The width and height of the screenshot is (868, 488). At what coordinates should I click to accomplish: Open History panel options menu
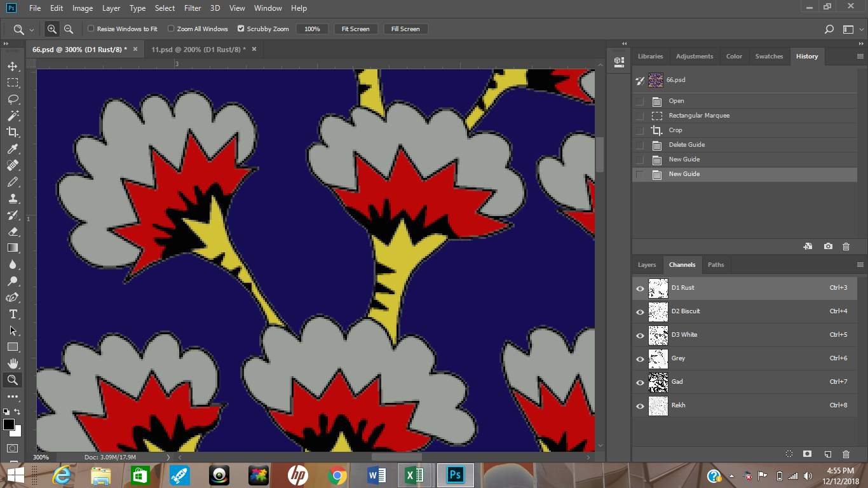click(x=860, y=57)
